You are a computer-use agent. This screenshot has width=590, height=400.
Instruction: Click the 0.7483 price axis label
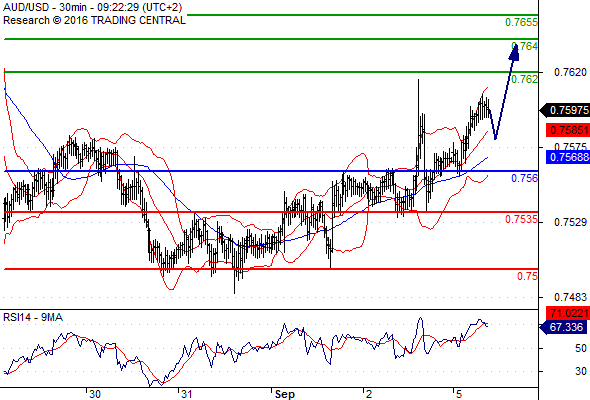pyautogui.click(x=570, y=298)
